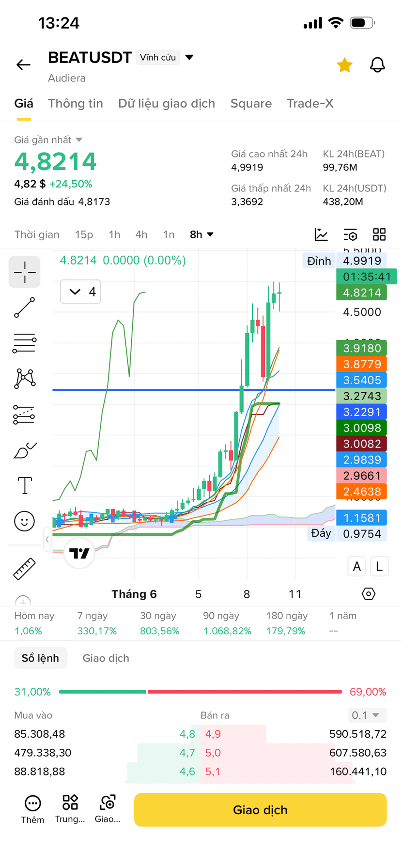
Task: Select the blue horizontal line on chart
Action: pyautogui.click(x=194, y=389)
